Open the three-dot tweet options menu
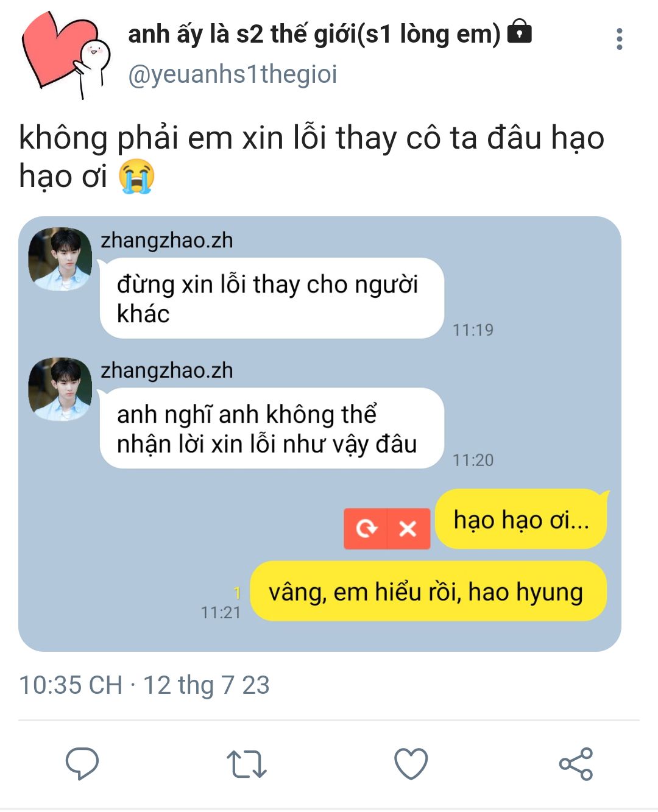This screenshot has height=812, width=658. click(x=620, y=39)
